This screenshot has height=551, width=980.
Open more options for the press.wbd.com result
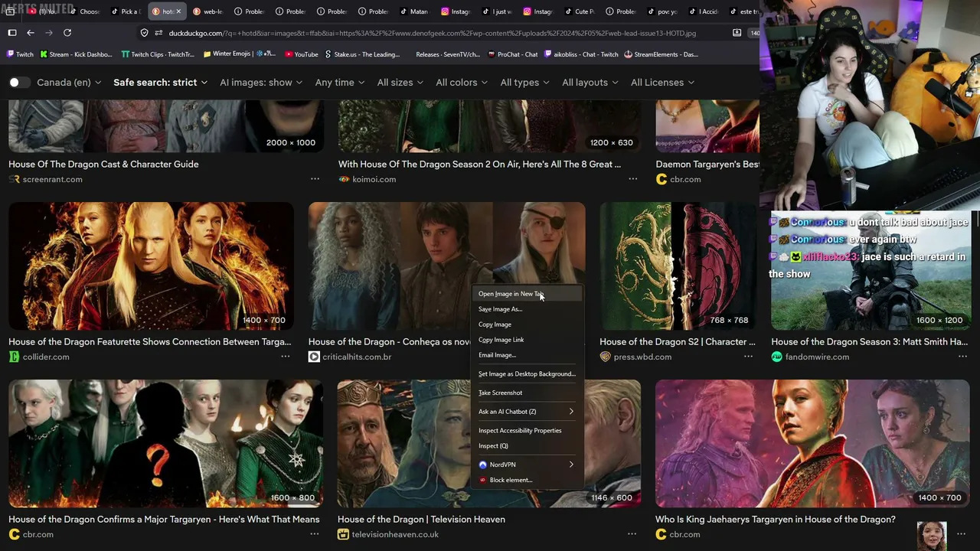(x=748, y=357)
